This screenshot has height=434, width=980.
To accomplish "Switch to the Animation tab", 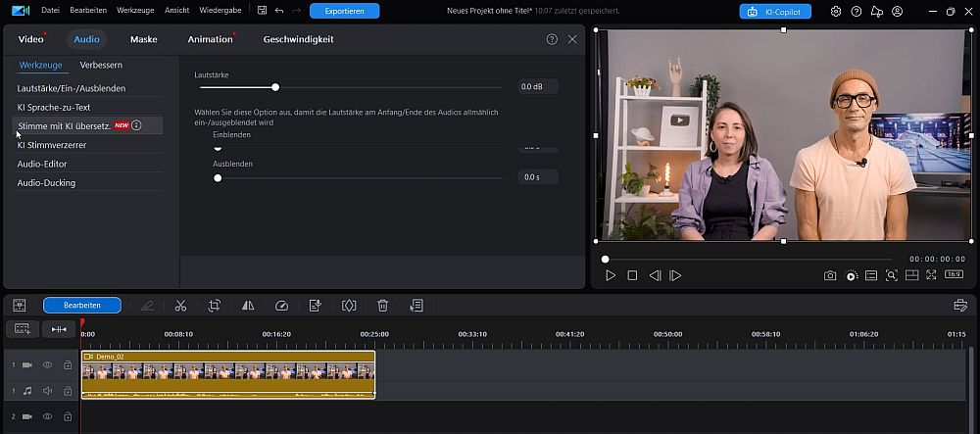I will click(x=211, y=39).
